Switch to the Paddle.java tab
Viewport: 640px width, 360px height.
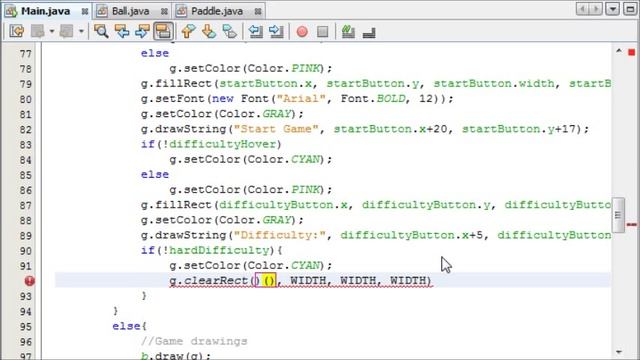(x=217, y=11)
